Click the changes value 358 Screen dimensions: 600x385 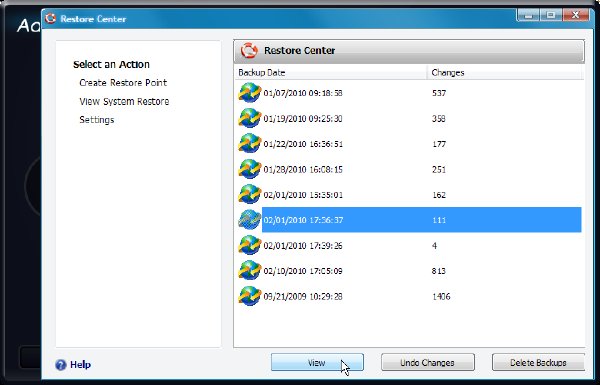[x=439, y=119]
